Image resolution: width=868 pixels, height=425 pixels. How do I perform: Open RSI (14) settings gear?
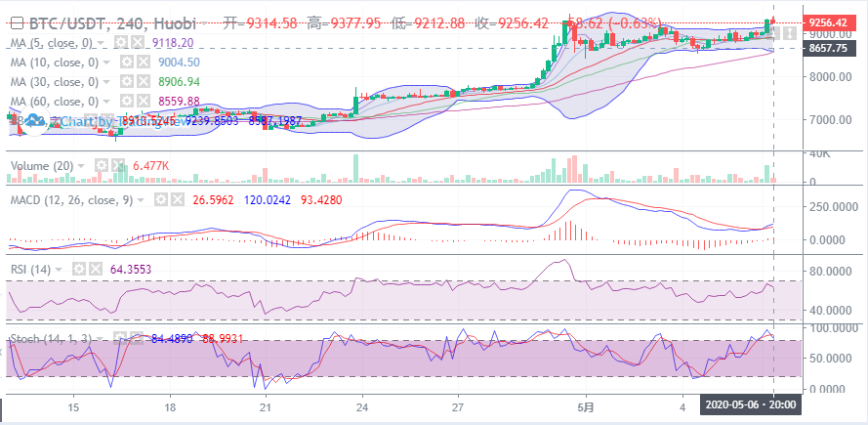(76, 269)
